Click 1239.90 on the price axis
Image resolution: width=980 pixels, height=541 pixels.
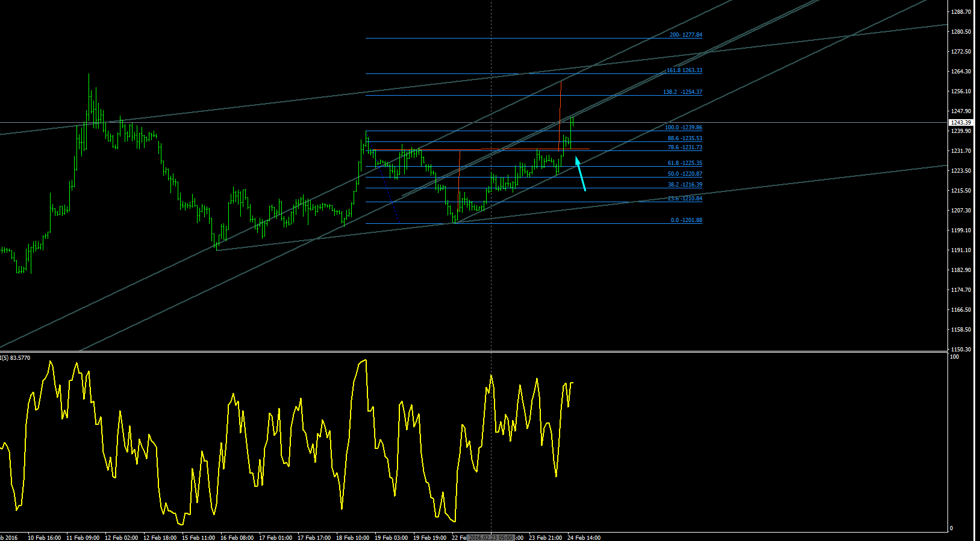[961, 131]
